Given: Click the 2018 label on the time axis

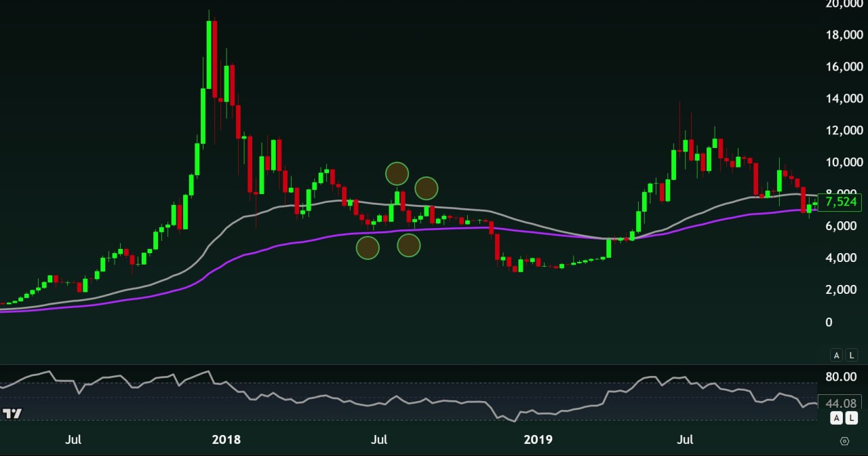Looking at the screenshot, I should pos(226,440).
